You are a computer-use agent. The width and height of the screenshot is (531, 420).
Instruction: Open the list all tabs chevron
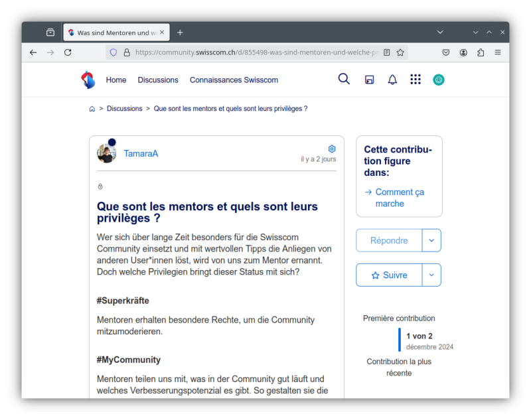pos(440,32)
